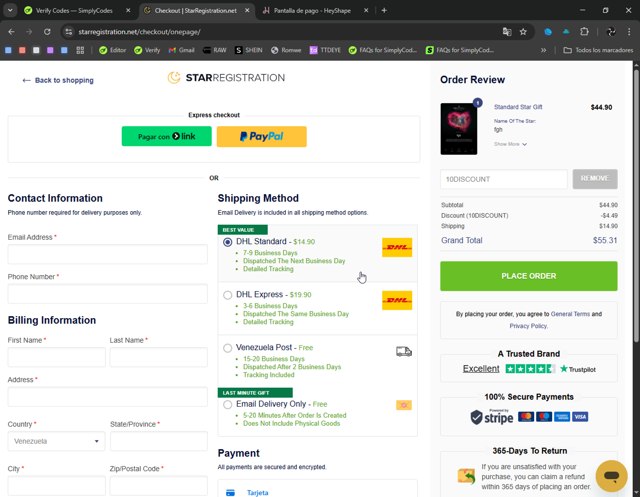Focus the Phone Number field
The height and width of the screenshot is (497, 640).
tap(107, 293)
